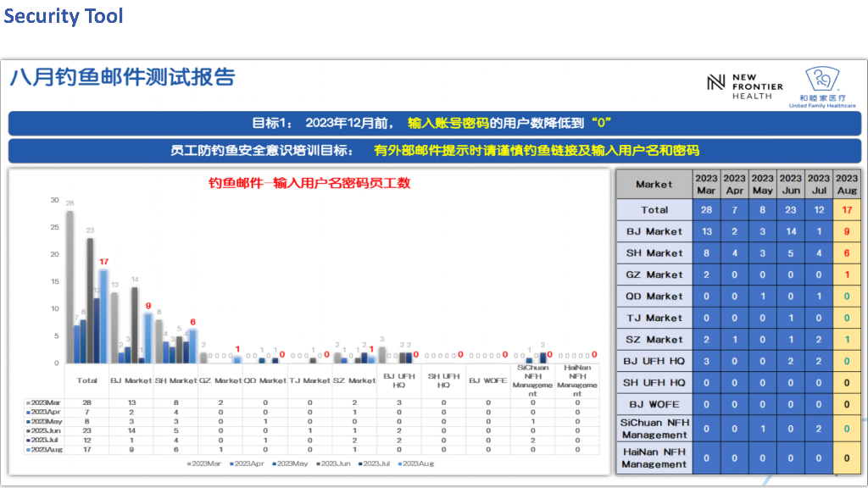Select the Security Tool heading
This screenshot has width=868, height=488.
coord(63,16)
